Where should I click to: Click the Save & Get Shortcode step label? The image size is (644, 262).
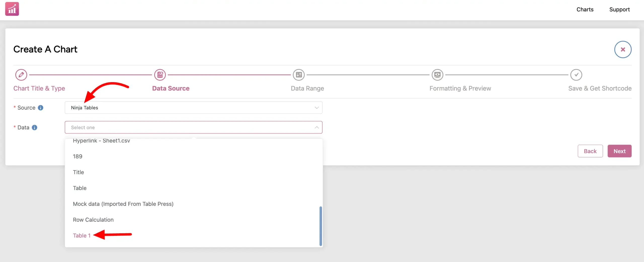[600, 88]
